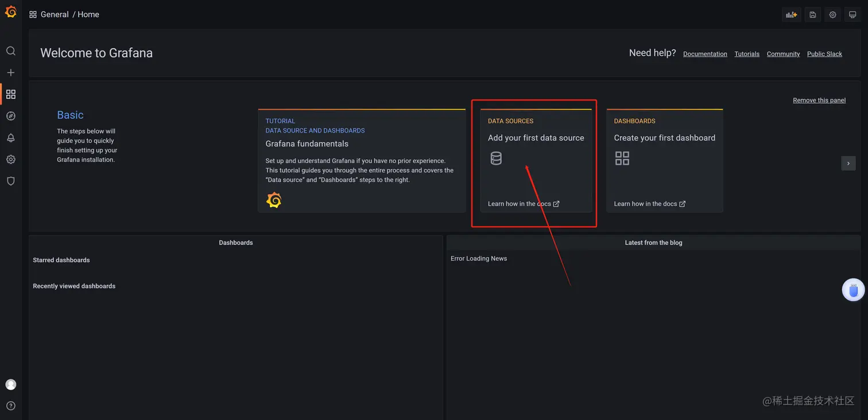The height and width of the screenshot is (420, 868).
Task: Click the Welcome to Grafana heading
Action: point(96,53)
